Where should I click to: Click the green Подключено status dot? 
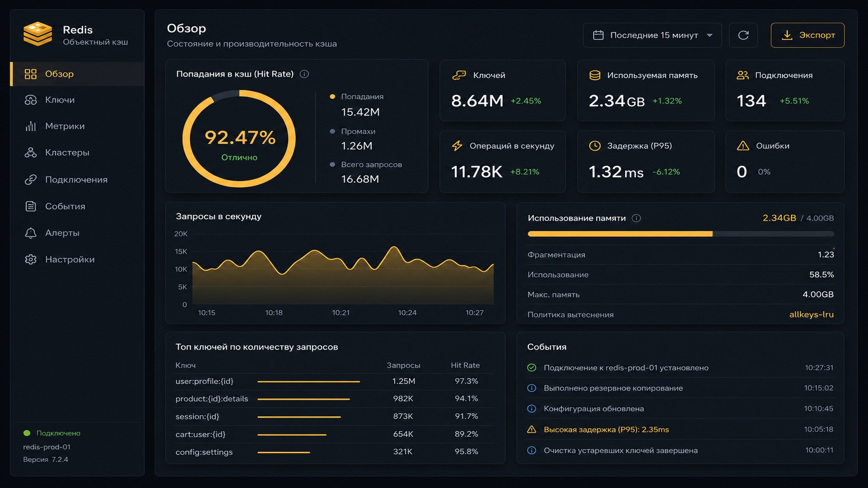pos(27,433)
